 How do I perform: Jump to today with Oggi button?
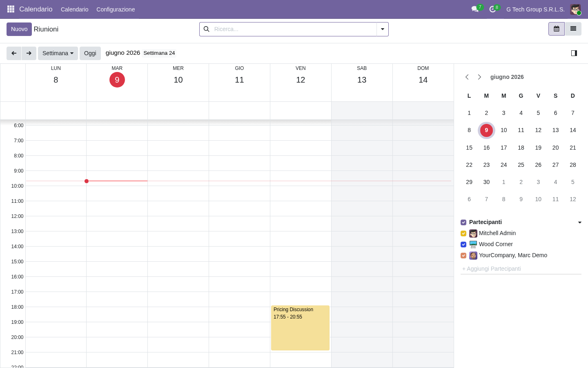90,53
